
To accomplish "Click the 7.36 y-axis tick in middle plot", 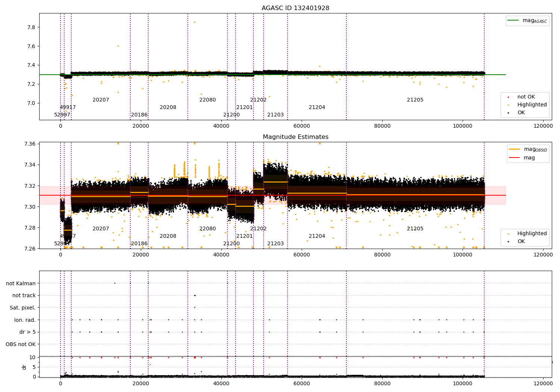I will (30, 144).
